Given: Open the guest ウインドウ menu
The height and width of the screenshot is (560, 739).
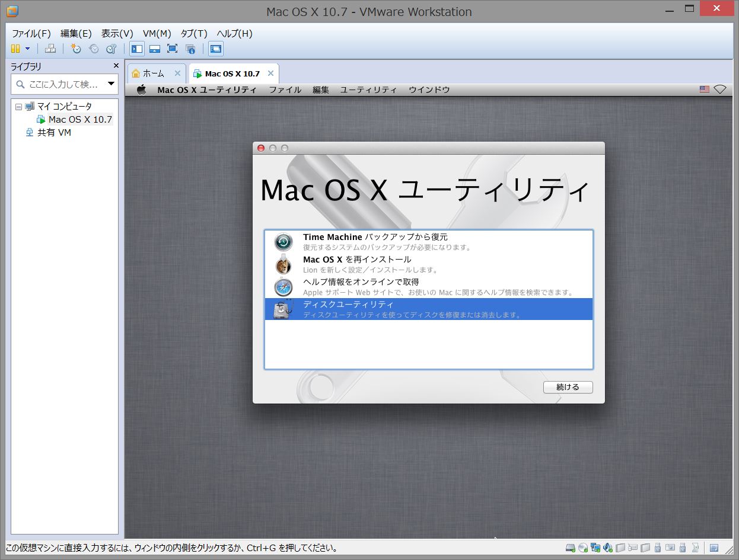Looking at the screenshot, I should click(x=429, y=90).
